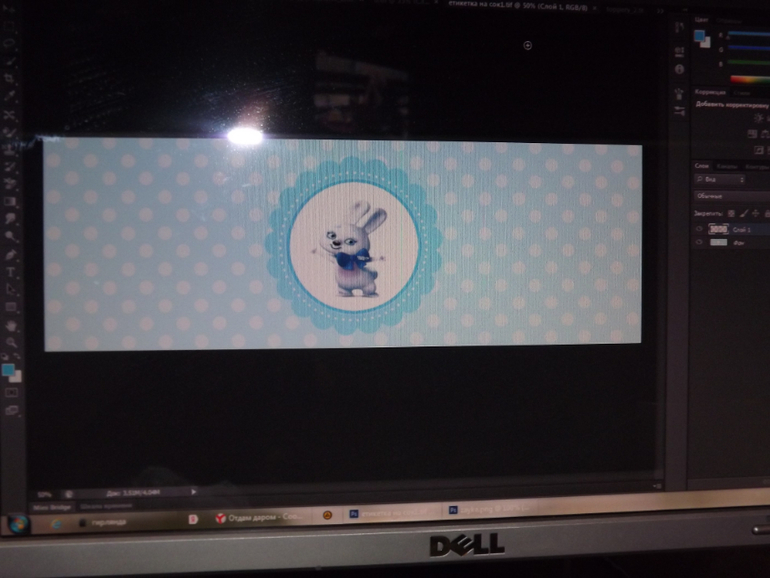Click the Windows Start button
Image resolution: width=770 pixels, height=578 pixels.
[19, 522]
